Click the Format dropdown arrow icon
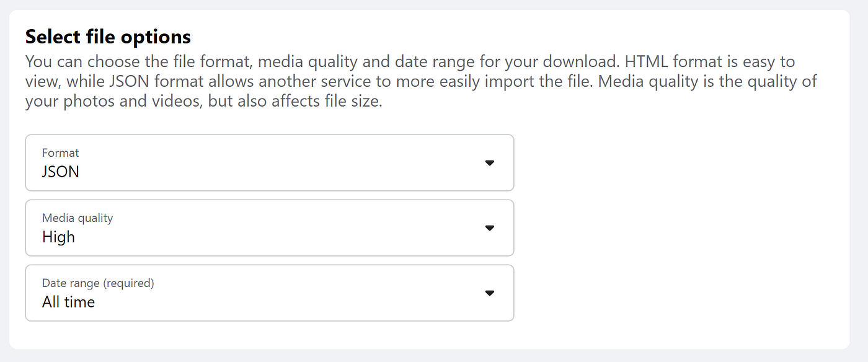 click(x=489, y=163)
